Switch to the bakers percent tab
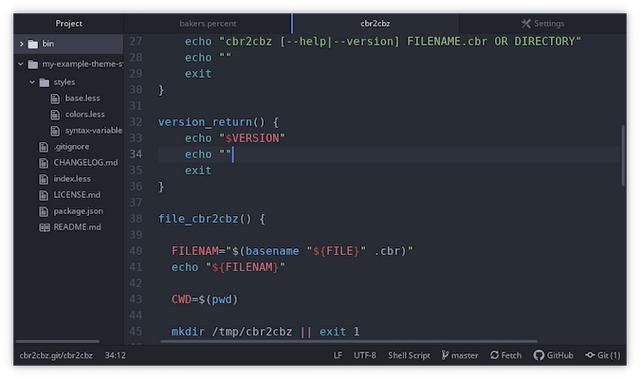Image resolution: width=640 pixels, height=379 pixels. pos(208,24)
